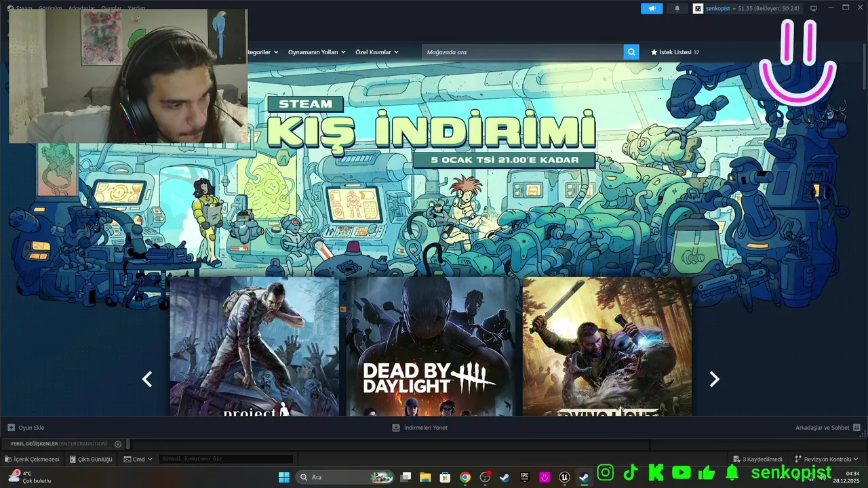Open the Revizyon Kontrolü dropdown
Image resolution: width=868 pixels, height=488 pixels.
coord(827,459)
